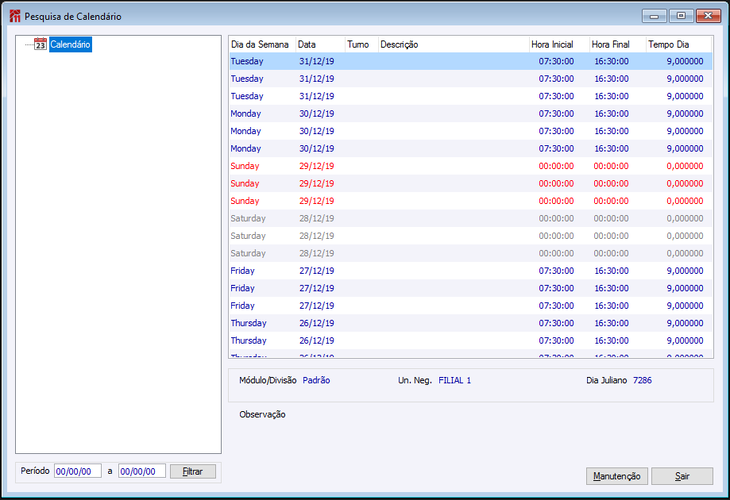Click the FILIAL 1 value
This screenshot has height=500, width=730.
[x=454, y=380]
